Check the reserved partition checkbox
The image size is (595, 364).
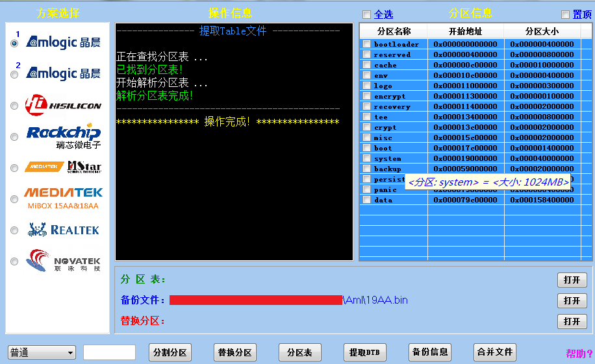pos(366,55)
